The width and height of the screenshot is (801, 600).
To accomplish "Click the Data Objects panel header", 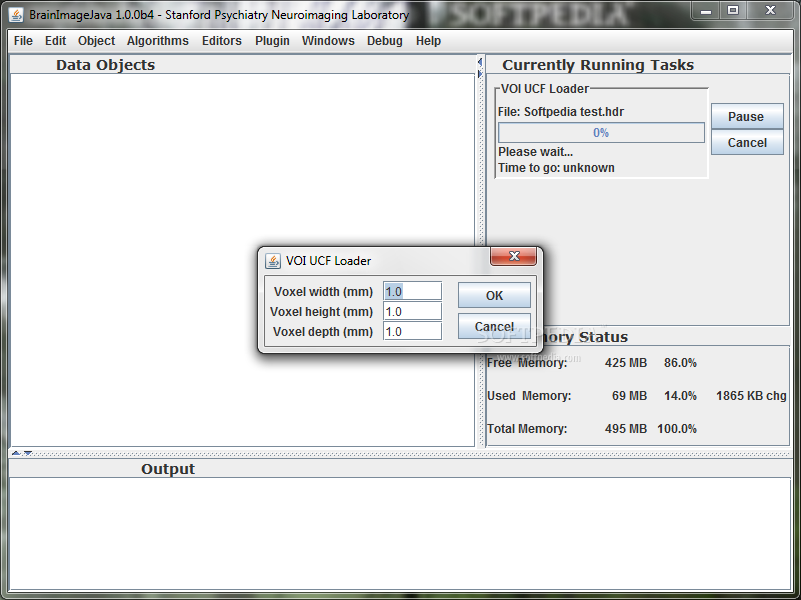I will pos(105,65).
